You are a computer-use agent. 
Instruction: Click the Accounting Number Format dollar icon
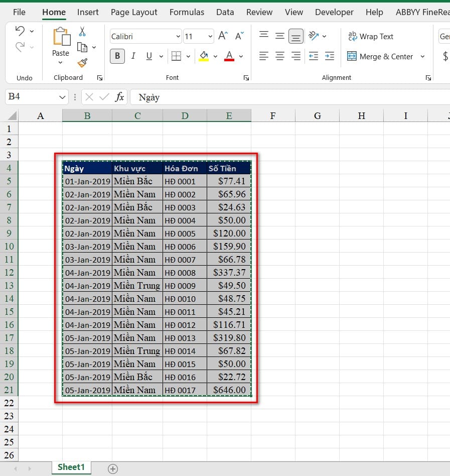click(x=445, y=56)
